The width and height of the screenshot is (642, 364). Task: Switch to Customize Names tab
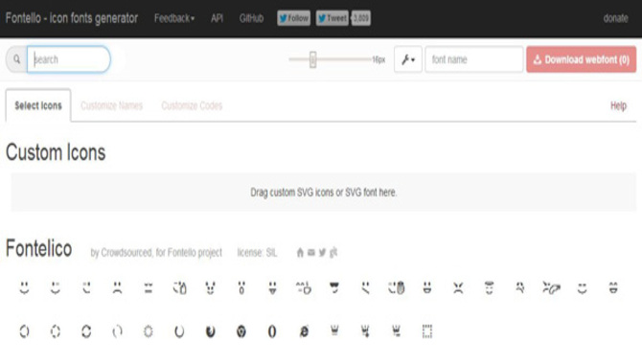pyautogui.click(x=111, y=106)
